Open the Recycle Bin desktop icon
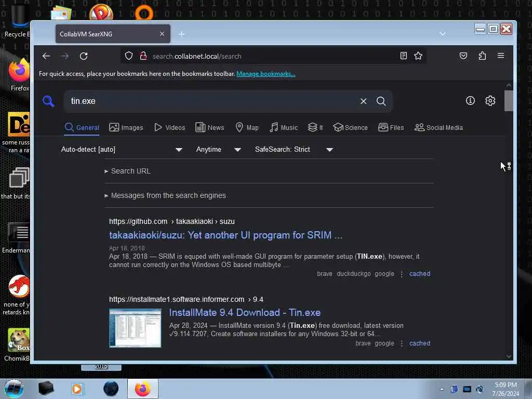The width and height of the screenshot is (532, 399). click(17, 21)
